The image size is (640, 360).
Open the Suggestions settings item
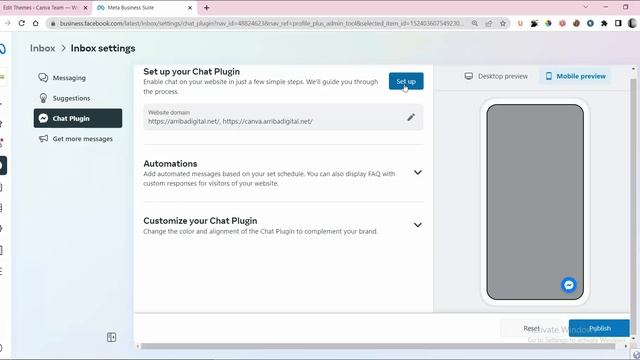[x=78, y=98]
